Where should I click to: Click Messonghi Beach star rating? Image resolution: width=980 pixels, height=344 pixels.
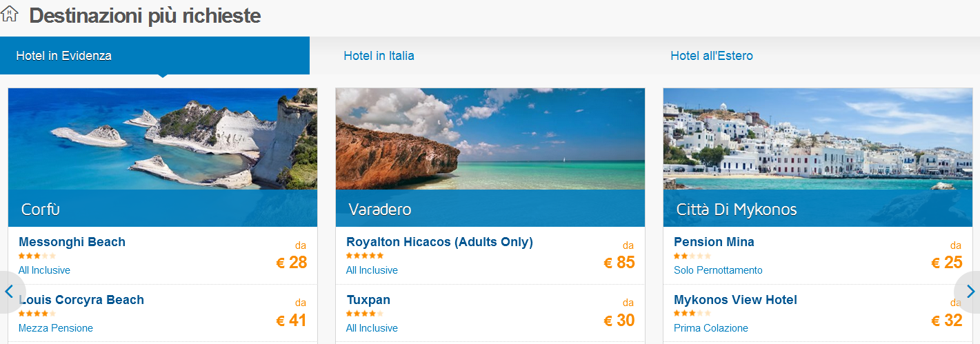[x=37, y=256]
